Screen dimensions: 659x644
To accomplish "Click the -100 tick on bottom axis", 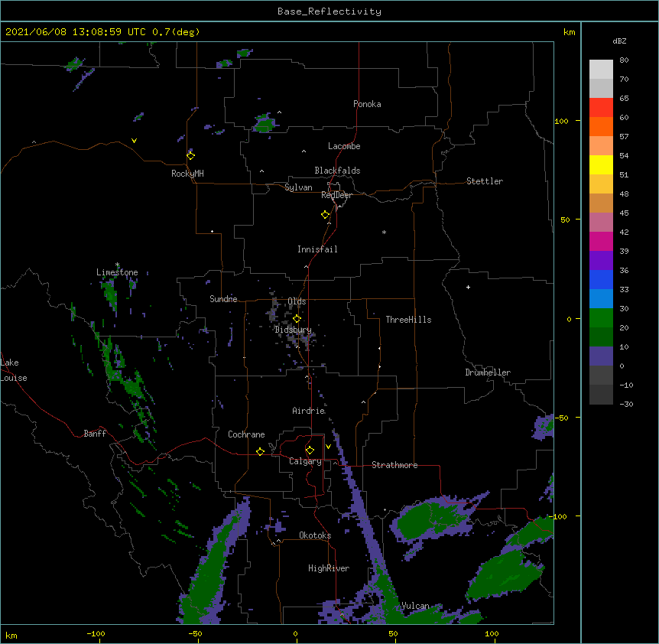I will pyautogui.click(x=96, y=633).
